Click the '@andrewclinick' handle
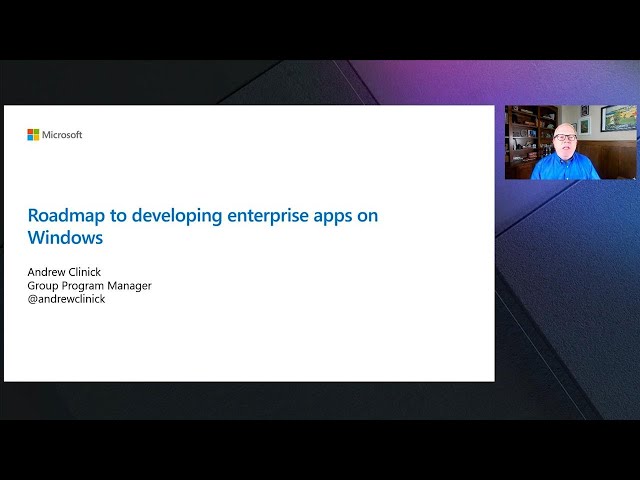The width and height of the screenshot is (640, 480). 66,299
